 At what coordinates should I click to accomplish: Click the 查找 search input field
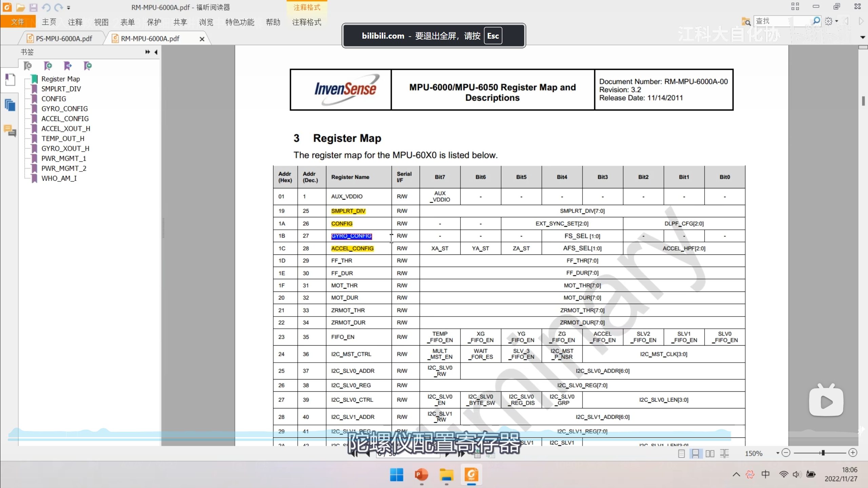pyautogui.click(x=780, y=21)
